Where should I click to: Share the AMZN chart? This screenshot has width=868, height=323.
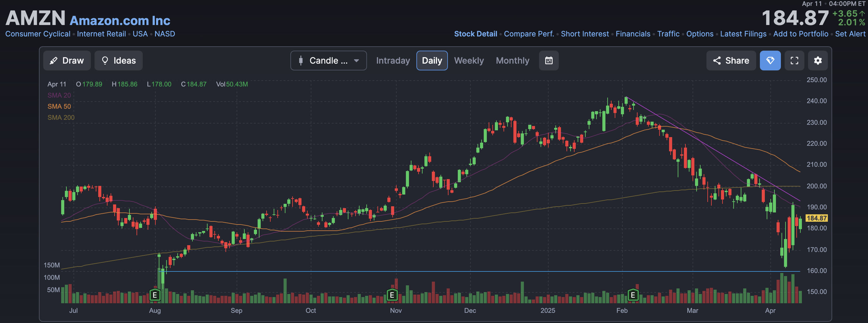pos(731,61)
